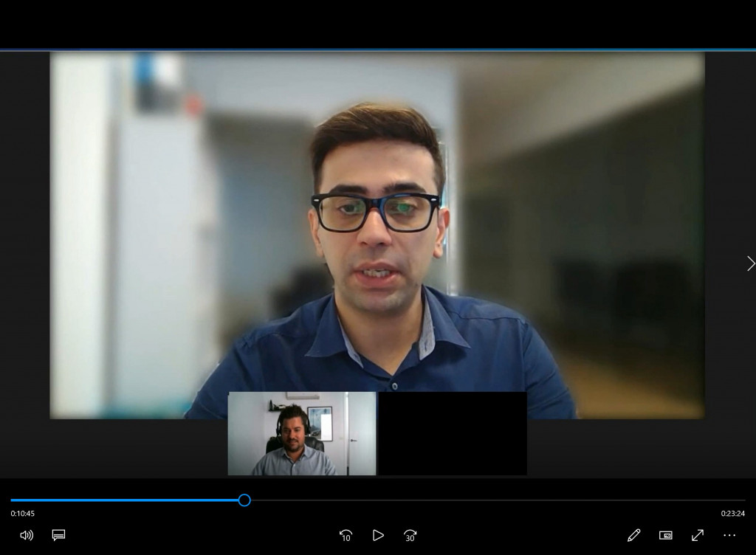
Task: Skip forward 30 seconds
Action: pyautogui.click(x=410, y=535)
